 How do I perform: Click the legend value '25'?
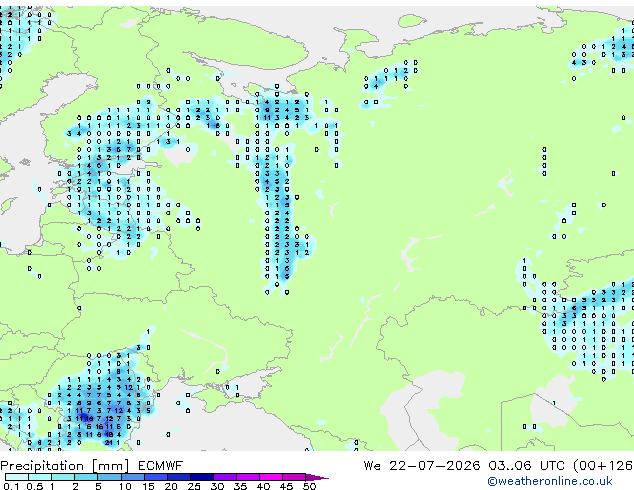pyautogui.click(x=194, y=486)
